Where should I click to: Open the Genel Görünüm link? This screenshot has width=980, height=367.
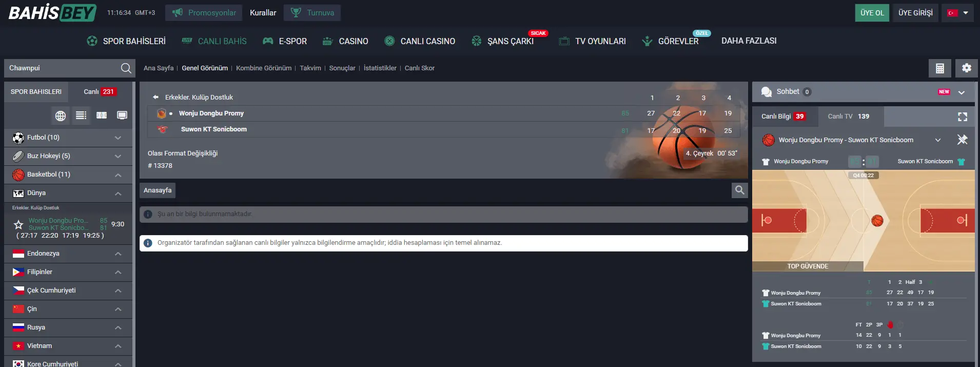pyautogui.click(x=205, y=68)
